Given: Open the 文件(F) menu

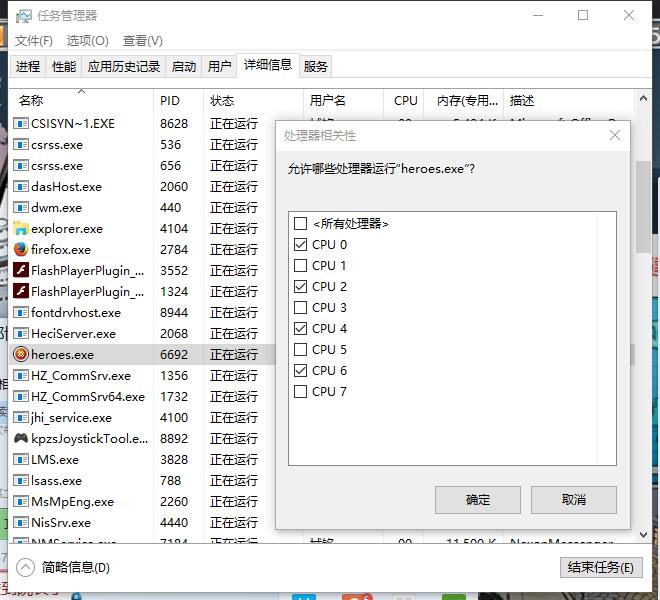Looking at the screenshot, I should [x=34, y=41].
